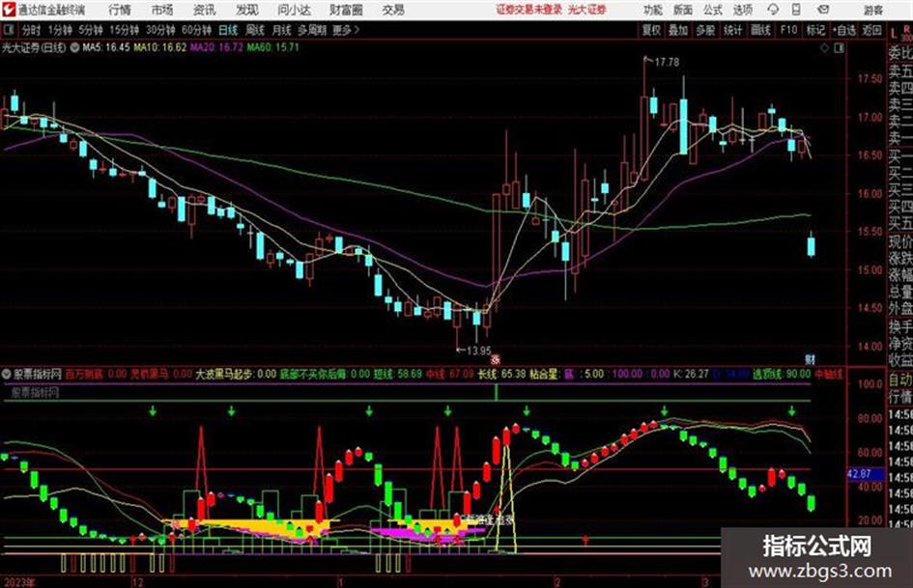The width and height of the screenshot is (913, 588).
Task: Click the 短线: 58.69 indicator value
Action: tap(398, 374)
